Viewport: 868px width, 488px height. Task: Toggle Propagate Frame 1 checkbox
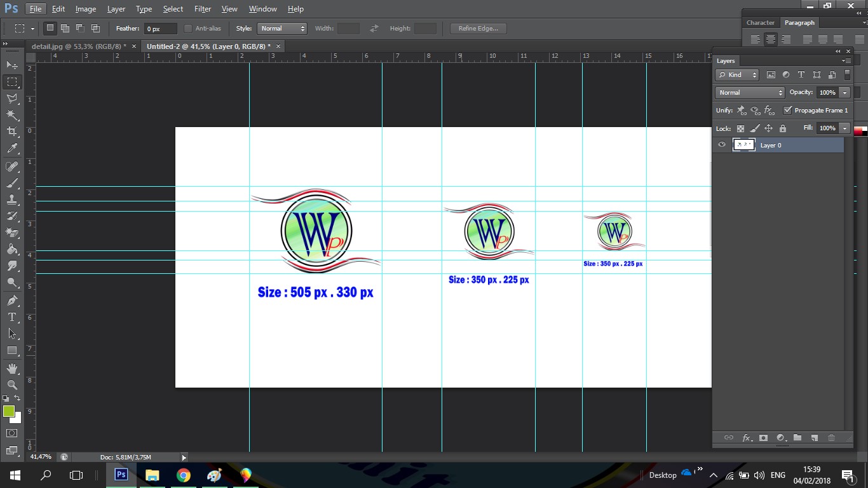(788, 110)
